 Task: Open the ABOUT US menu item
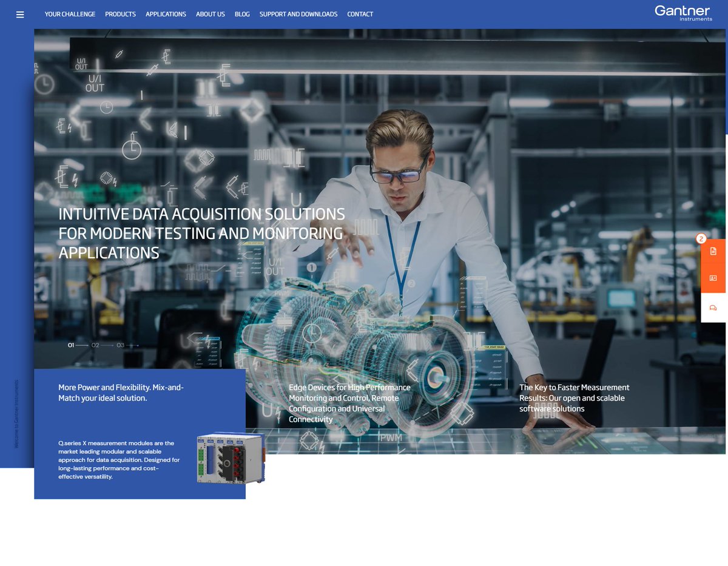tap(210, 14)
